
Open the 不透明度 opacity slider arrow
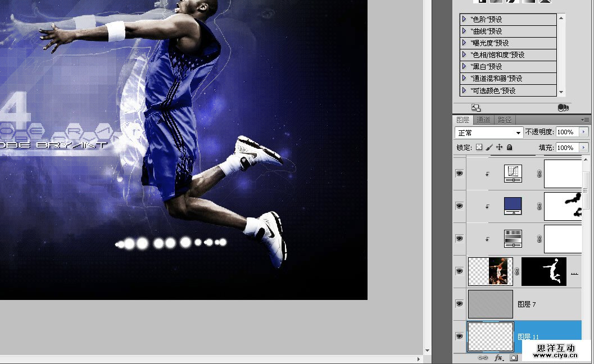(x=583, y=132)
